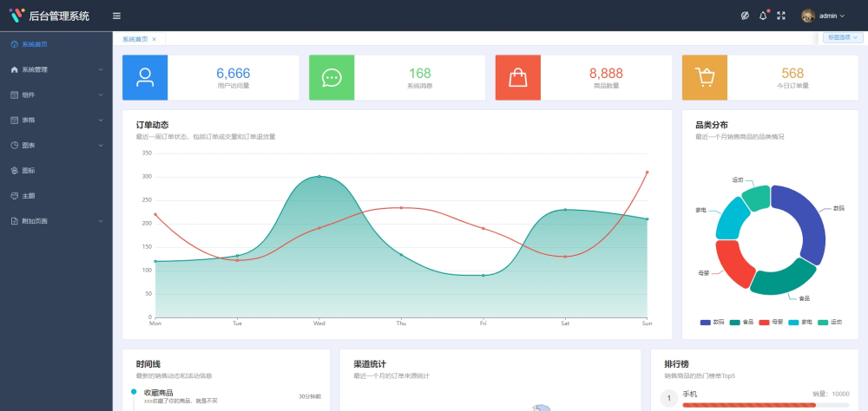This screenshot has width=868, height=411.
Task: Toggle the 数码 legend item in the donut chart
Action: tap(712, 322)
